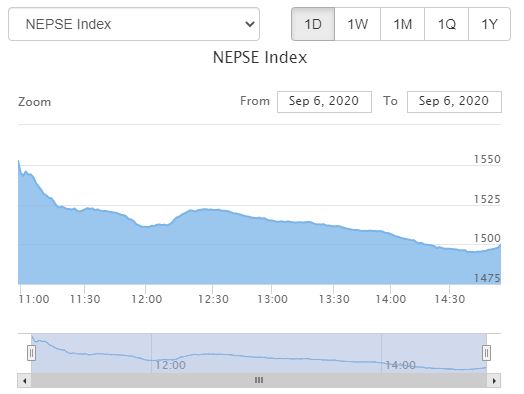
Task: Click the To date input field
Action: click(x=454, y=102)
